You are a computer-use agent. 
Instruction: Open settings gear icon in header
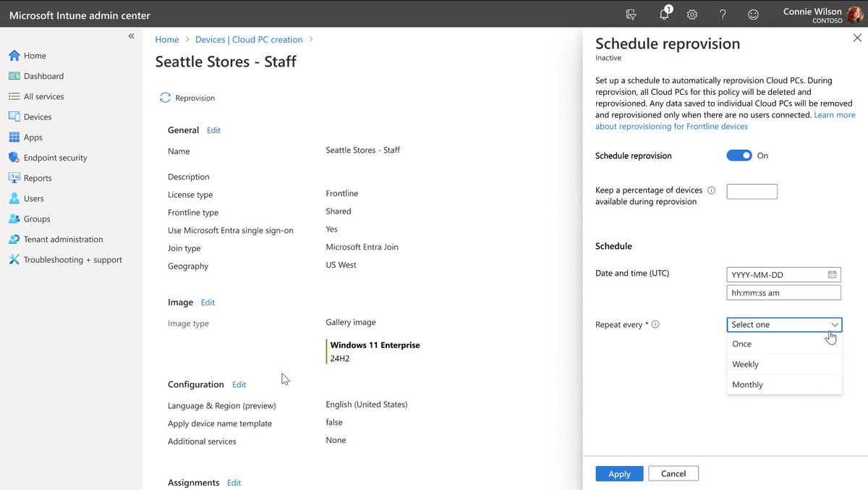tap(692, 14)
